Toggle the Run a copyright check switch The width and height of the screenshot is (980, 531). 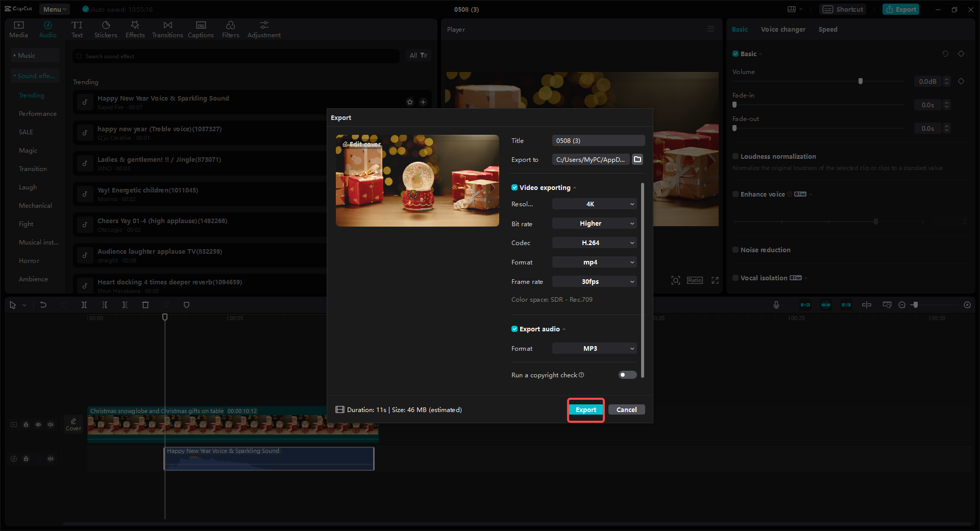pyautogui.click(x=627, y=375)
